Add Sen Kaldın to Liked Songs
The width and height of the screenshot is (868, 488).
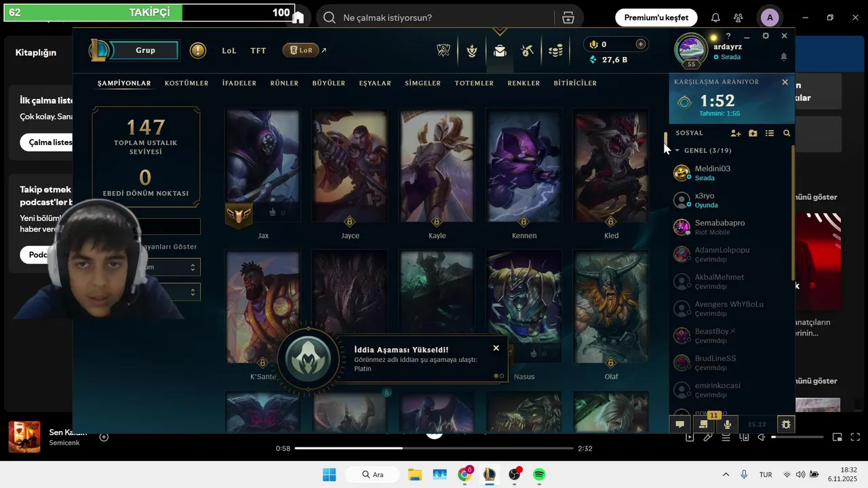point(104,437)
